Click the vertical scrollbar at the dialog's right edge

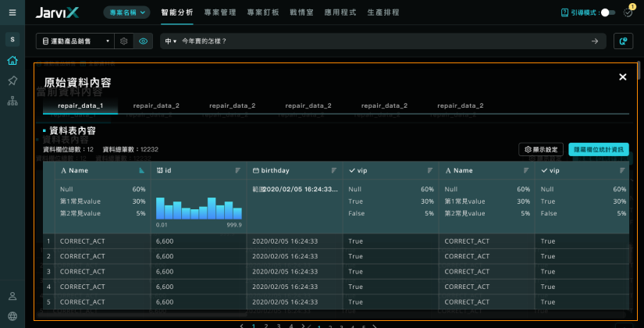639,71
